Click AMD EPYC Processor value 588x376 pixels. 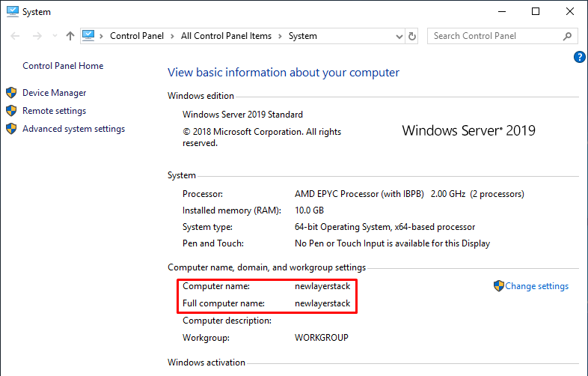coord(409,194)
